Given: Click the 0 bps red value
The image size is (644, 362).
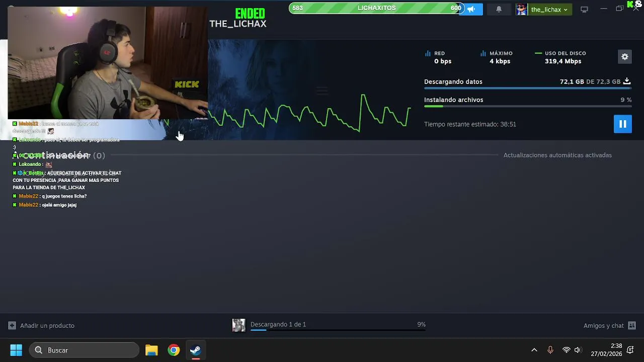Looking at the screenshot, I should [x=443, y=61].
